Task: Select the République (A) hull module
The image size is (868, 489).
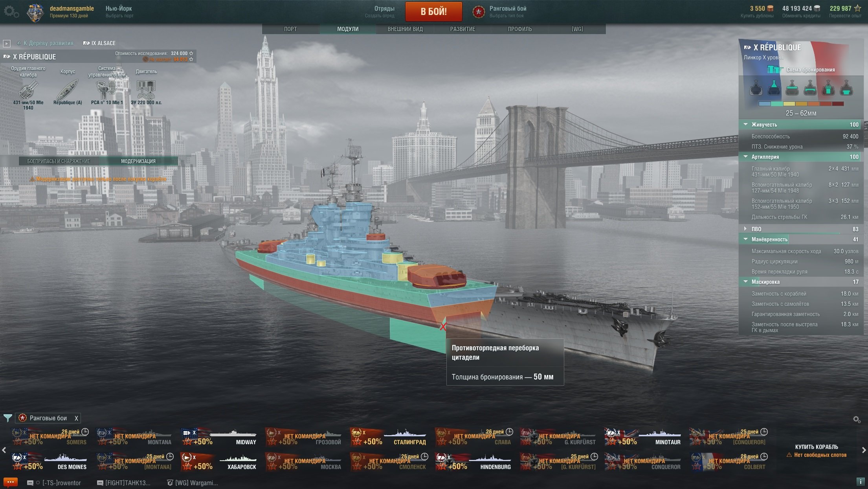Action: click(x=68, y=90)
